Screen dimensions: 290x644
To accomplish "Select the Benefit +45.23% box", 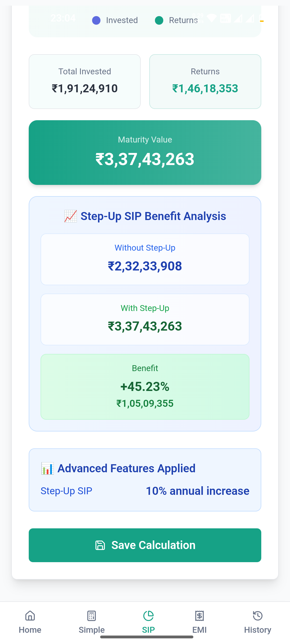I will (x=145, y=387).
